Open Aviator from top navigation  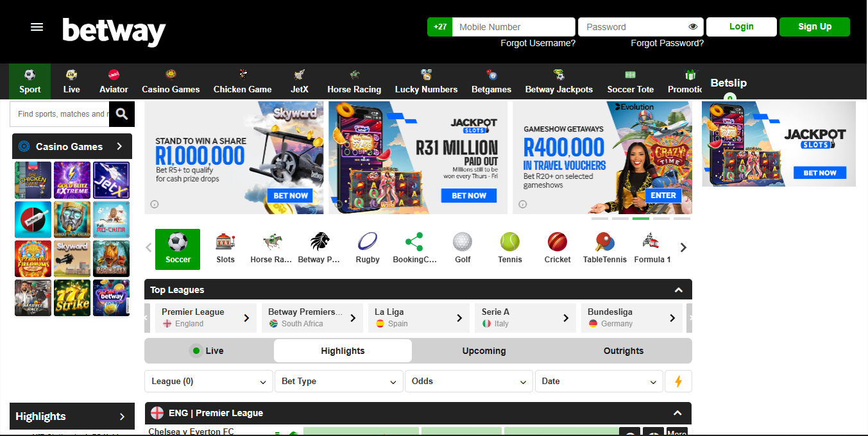click(x=114, y=81)
